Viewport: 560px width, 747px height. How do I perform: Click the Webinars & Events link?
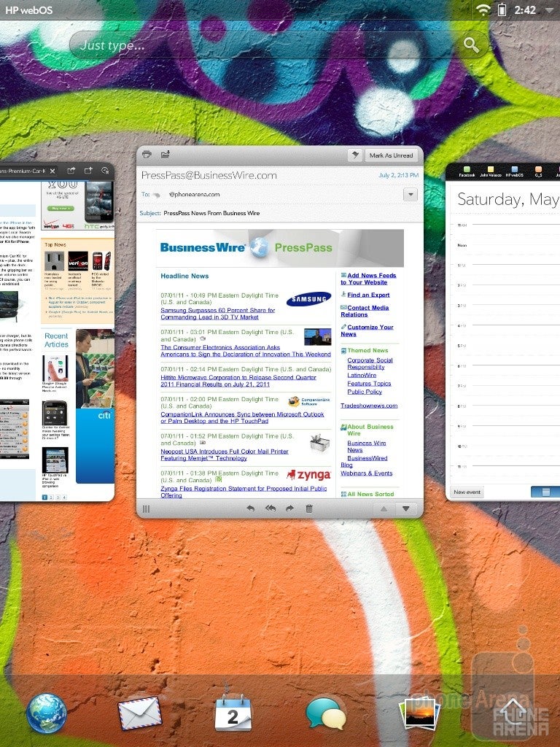tap(367, 473)
